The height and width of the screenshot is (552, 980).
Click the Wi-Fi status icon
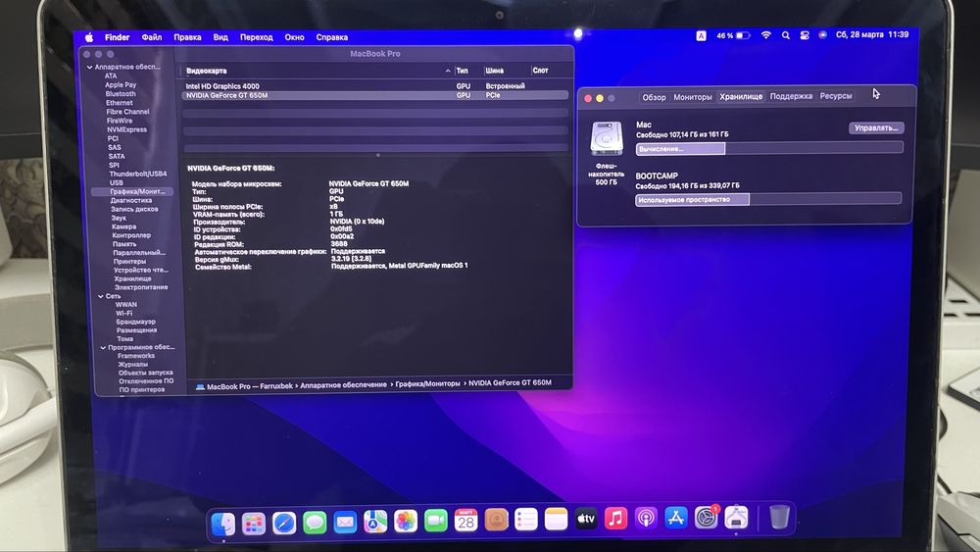tap(765, 35)
